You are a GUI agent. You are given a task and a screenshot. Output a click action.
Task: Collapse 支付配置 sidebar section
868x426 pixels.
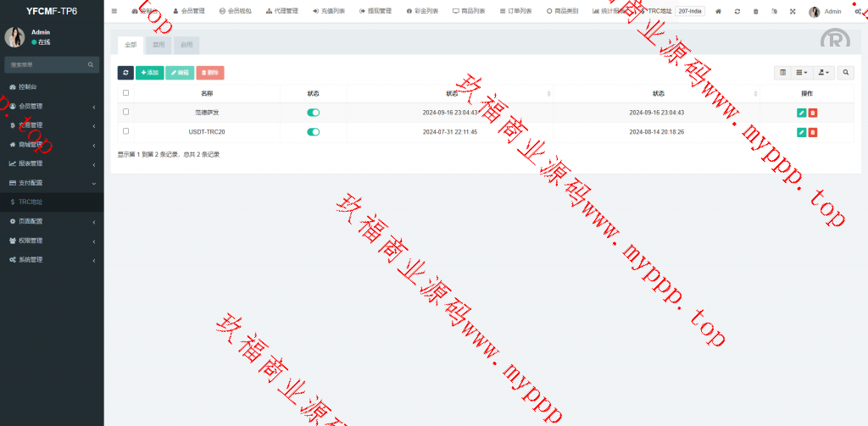pos(51,183)
